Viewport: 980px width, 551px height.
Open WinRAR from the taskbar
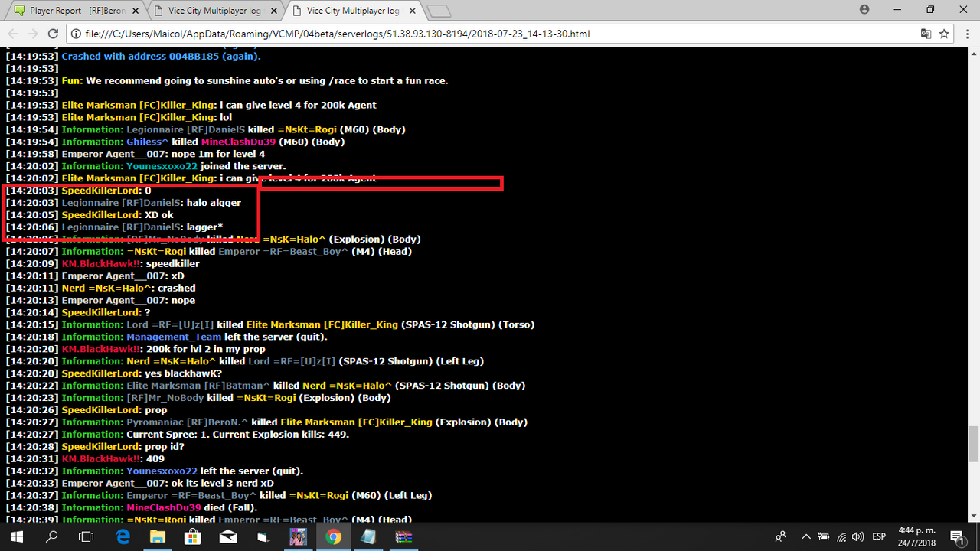[403, 537]
